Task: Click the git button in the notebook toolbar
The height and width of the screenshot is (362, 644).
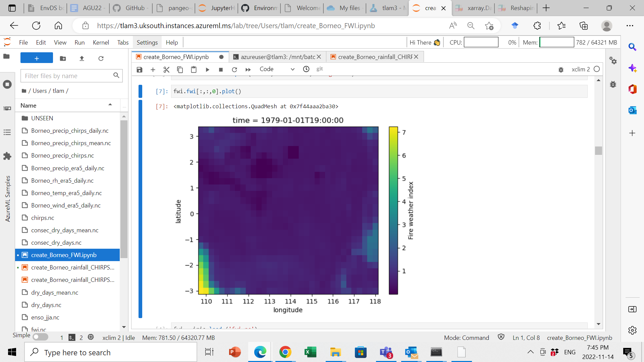Action: tap(319, 69)
